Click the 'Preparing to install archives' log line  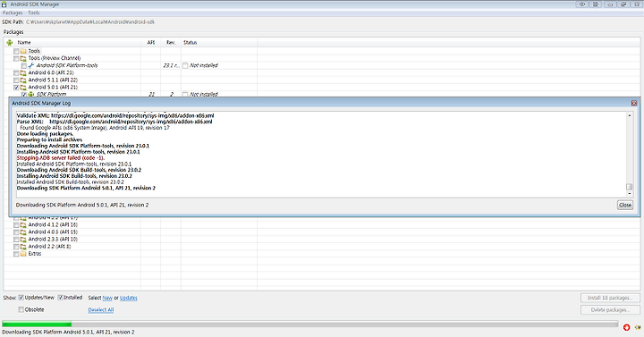tap(49, 140)
